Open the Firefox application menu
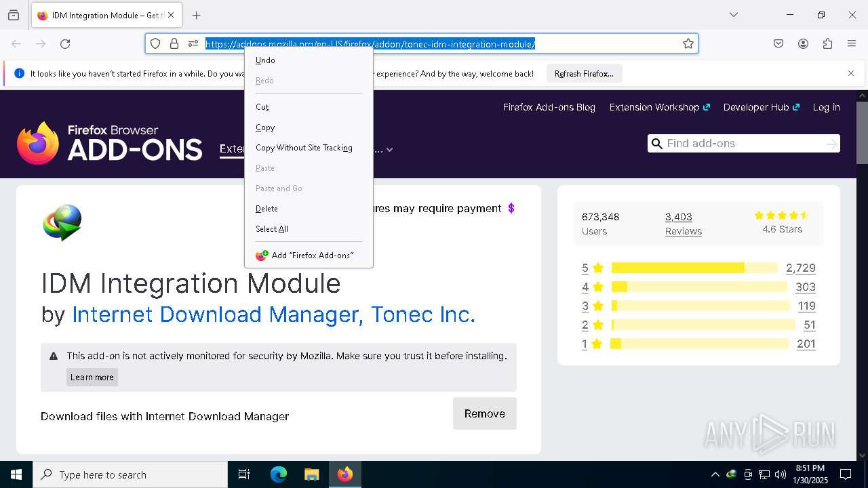The width and height of the screenshot is (868, 488). pos(852,44)
